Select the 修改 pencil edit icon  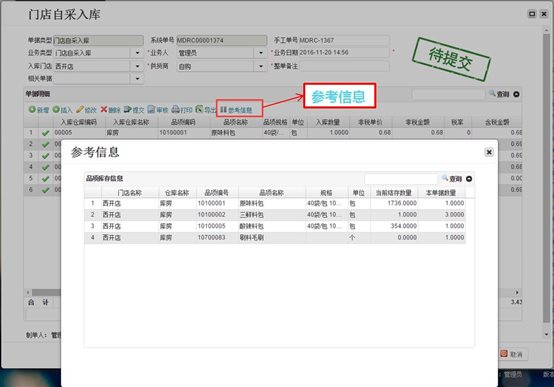(80, 110)
